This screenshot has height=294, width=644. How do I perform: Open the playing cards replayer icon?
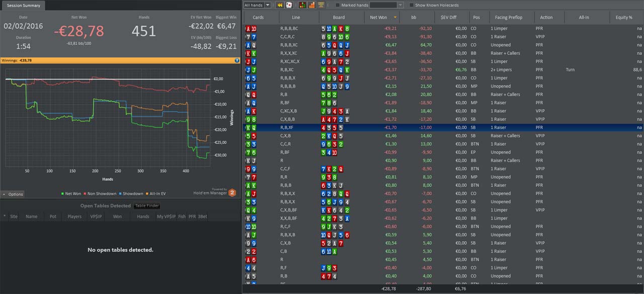pos(289,5)
